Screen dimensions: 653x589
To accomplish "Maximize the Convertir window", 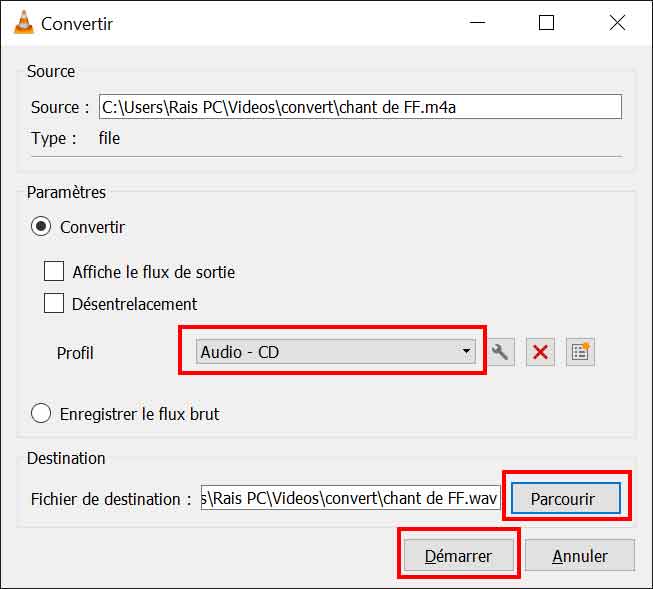I will pos(546,22).
